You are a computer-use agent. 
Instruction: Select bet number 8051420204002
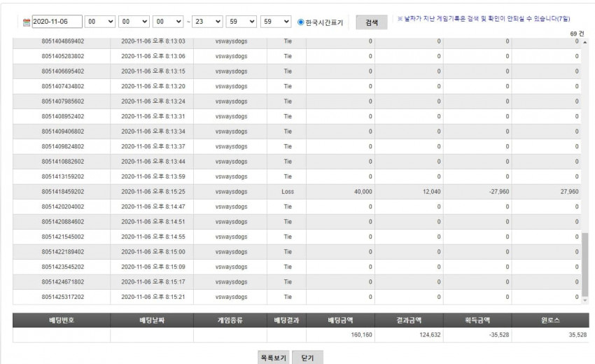(x=62, y=207)
